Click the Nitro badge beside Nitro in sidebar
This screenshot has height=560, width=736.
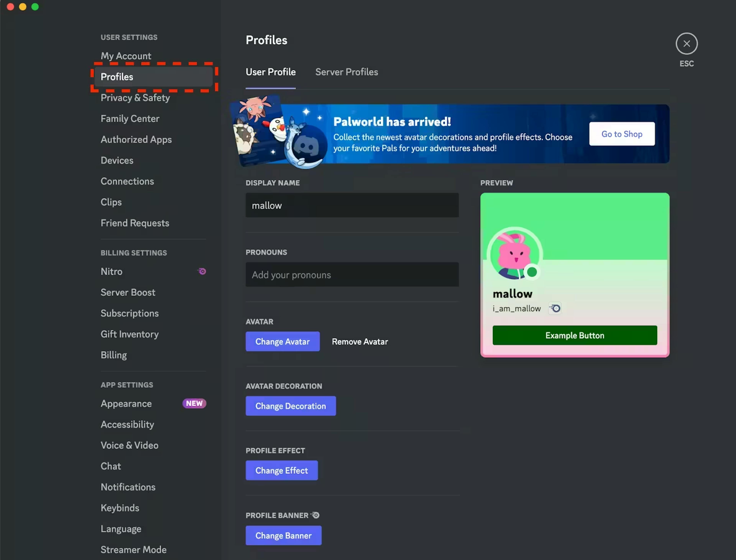coord(201,271)
